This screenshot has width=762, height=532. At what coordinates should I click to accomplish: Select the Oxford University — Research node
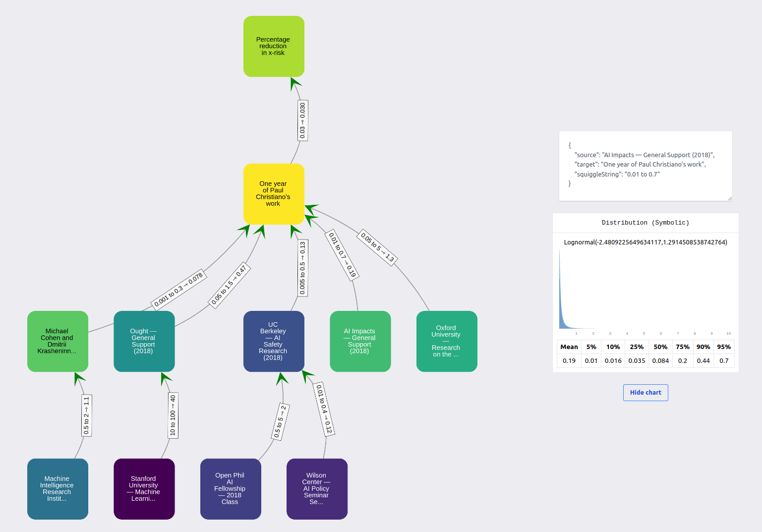point(447,341)
